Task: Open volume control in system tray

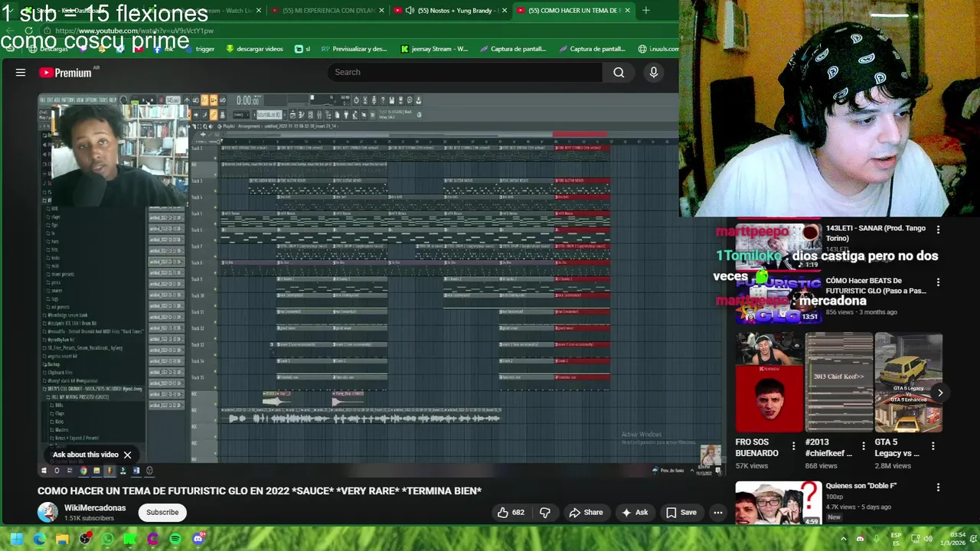Action: [x=927, y=540]
